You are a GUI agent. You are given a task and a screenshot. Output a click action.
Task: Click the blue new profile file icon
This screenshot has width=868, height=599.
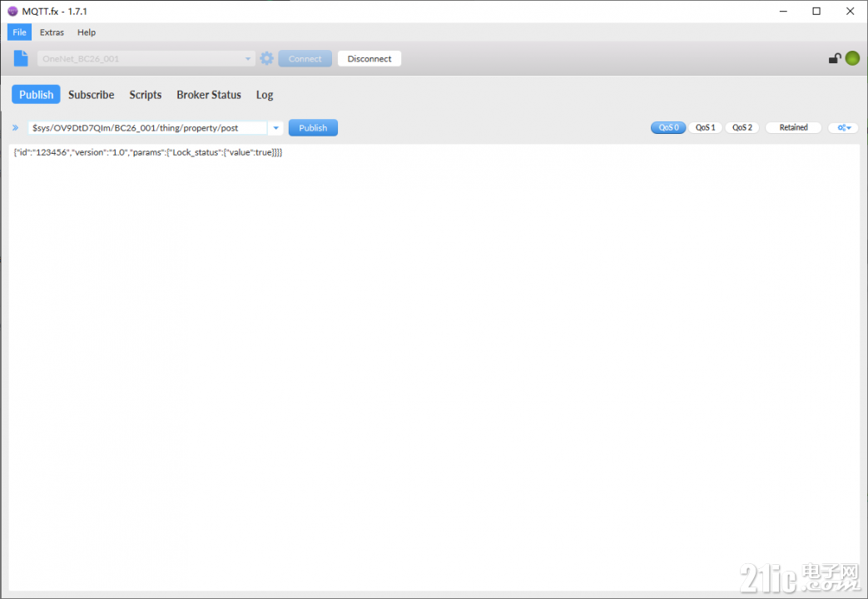[21, 58]
